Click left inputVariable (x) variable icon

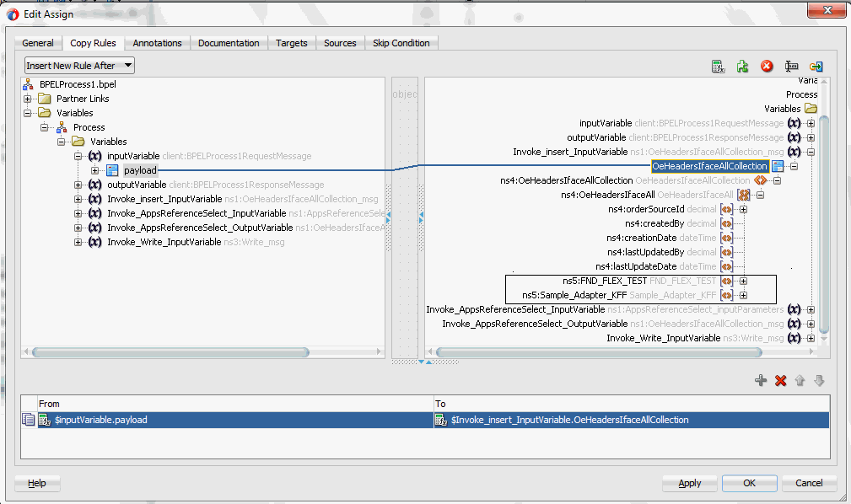(x=95, y=156)
